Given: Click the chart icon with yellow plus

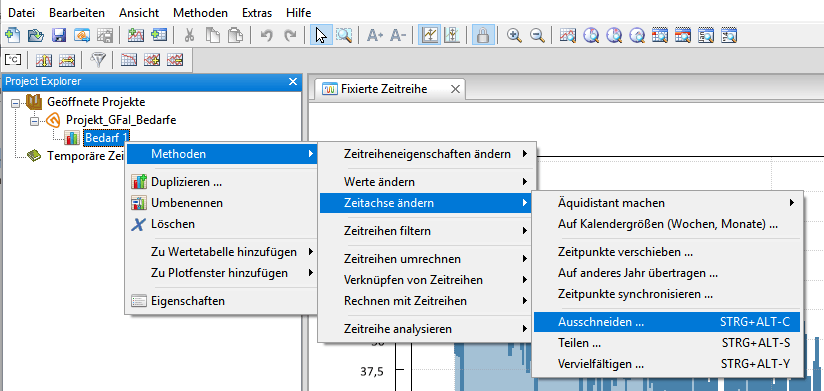Looking at the screenshot, I should pyautogui.click(x=152, y=60).
